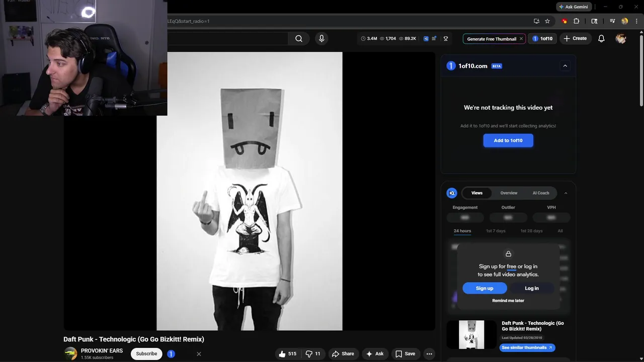Viewport: 644px width, 362px height.
Task: Click the 3.4M stat in the vidIQ bar
Action: tap(369, 38)
